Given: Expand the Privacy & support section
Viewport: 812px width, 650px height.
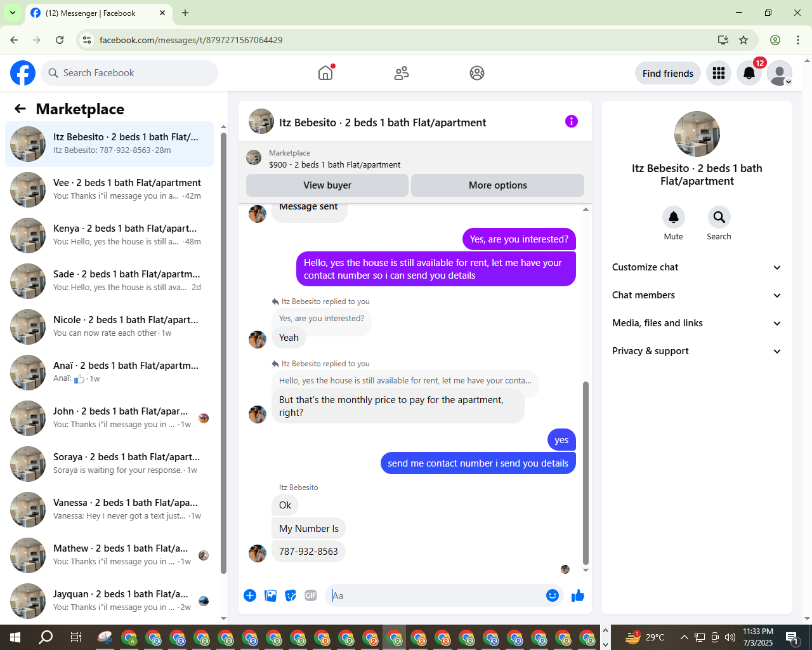Looking at the screenshot, I should click(697, 351).
